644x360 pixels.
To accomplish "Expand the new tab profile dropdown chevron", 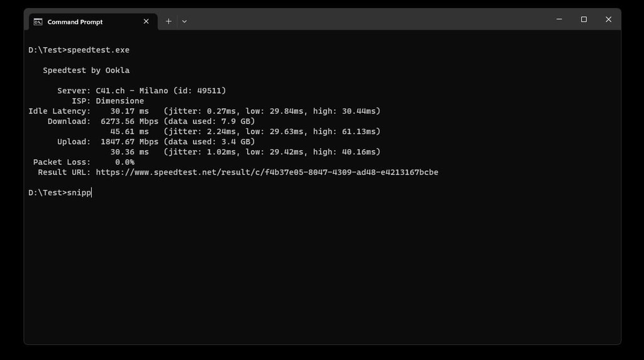I will pyautogui.click(x=184, y=21).
